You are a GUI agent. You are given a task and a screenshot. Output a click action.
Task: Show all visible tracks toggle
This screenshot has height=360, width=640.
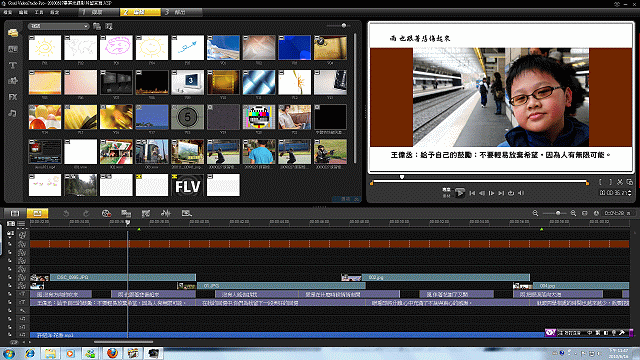click(x=11, y=223)
